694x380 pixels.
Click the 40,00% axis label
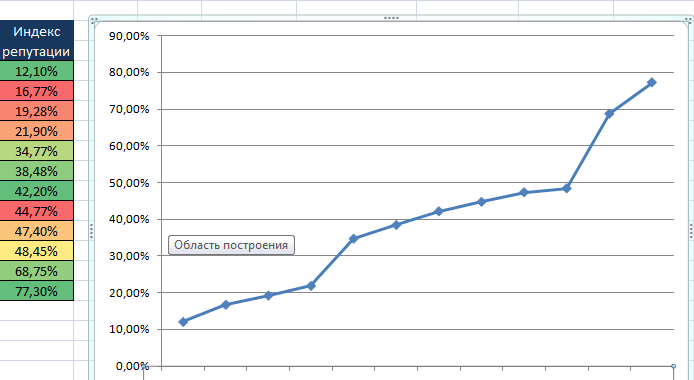(129, 219)
